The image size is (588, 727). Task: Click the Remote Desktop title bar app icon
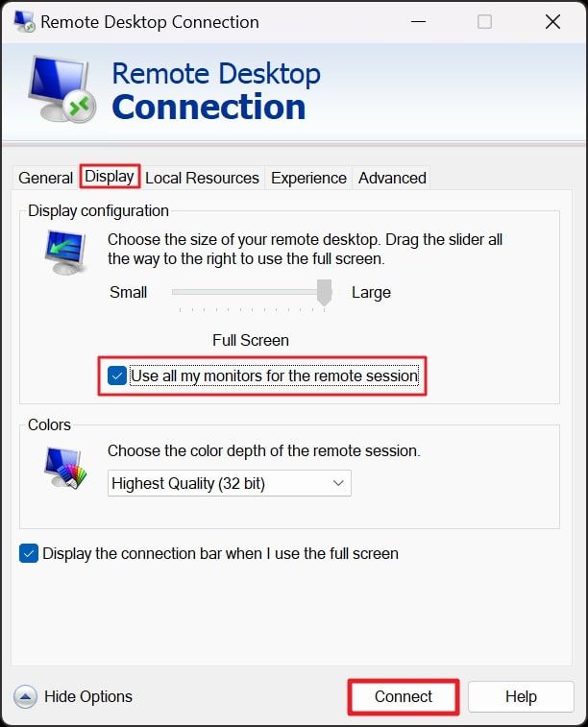coord(24,22)
